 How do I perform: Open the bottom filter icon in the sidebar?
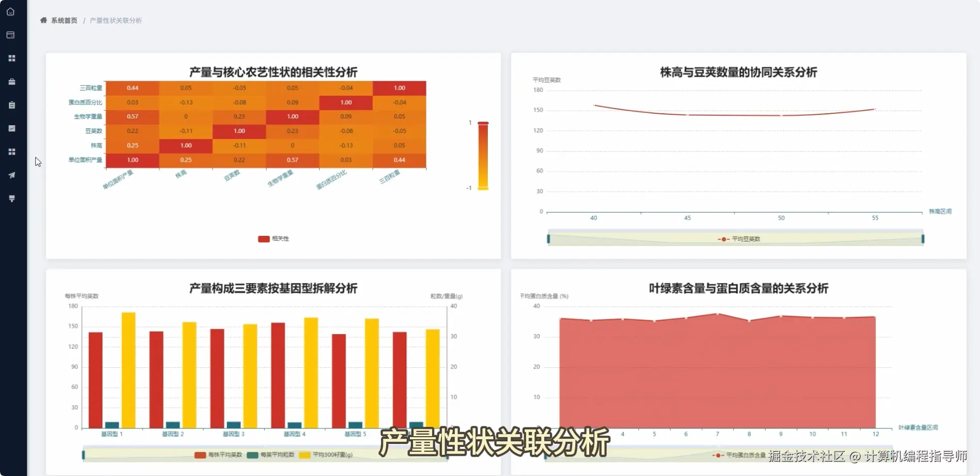pyautogui.click(x=11, y=198)
